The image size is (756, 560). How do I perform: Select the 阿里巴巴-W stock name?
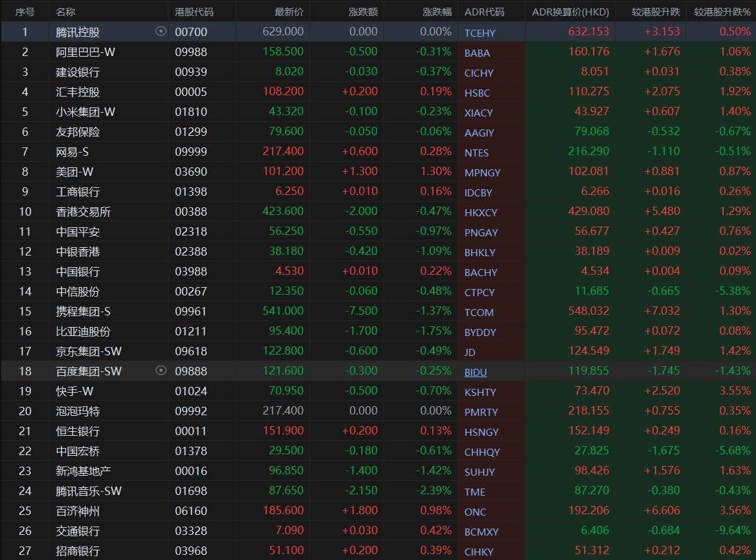pos(86,52)
